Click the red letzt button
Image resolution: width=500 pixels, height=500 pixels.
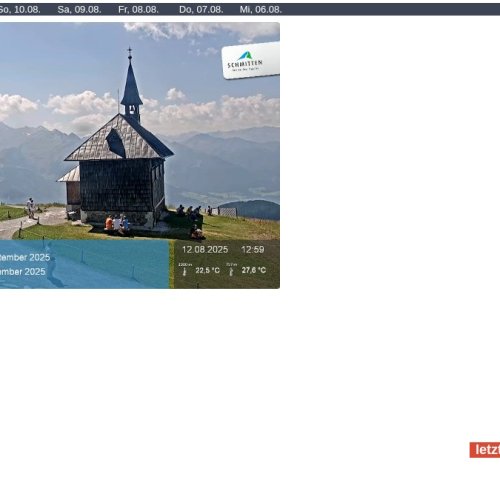click(485, 450)
